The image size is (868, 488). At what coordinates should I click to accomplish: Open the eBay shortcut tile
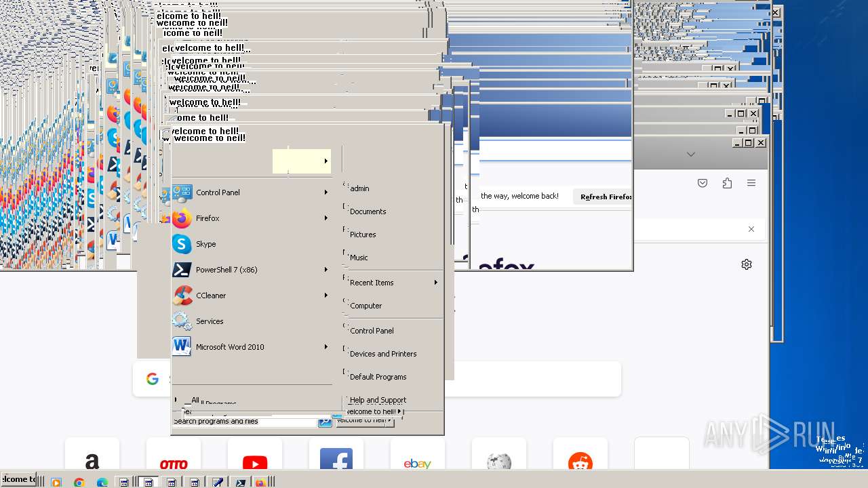point(418,454)
